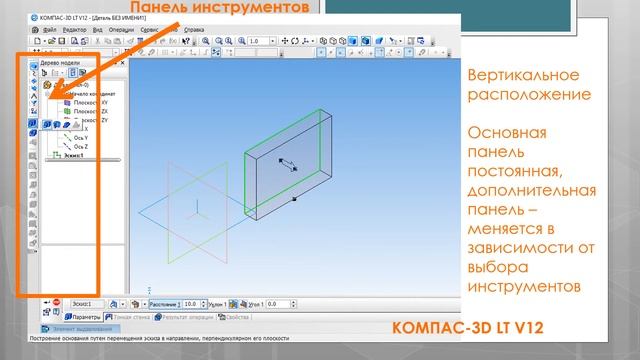Viewport: 640px width, 360px height.
Task: Click the red Stop command button
Action: 56,302
